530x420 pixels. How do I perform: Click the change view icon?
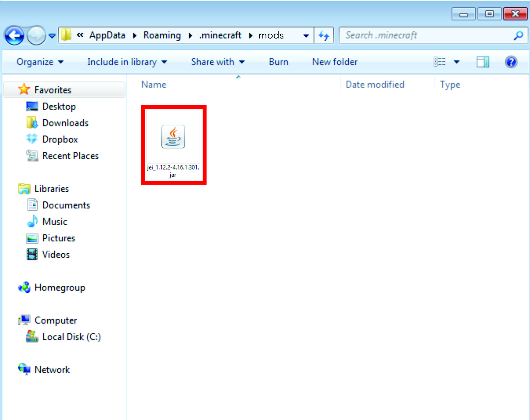coord(440,62)
